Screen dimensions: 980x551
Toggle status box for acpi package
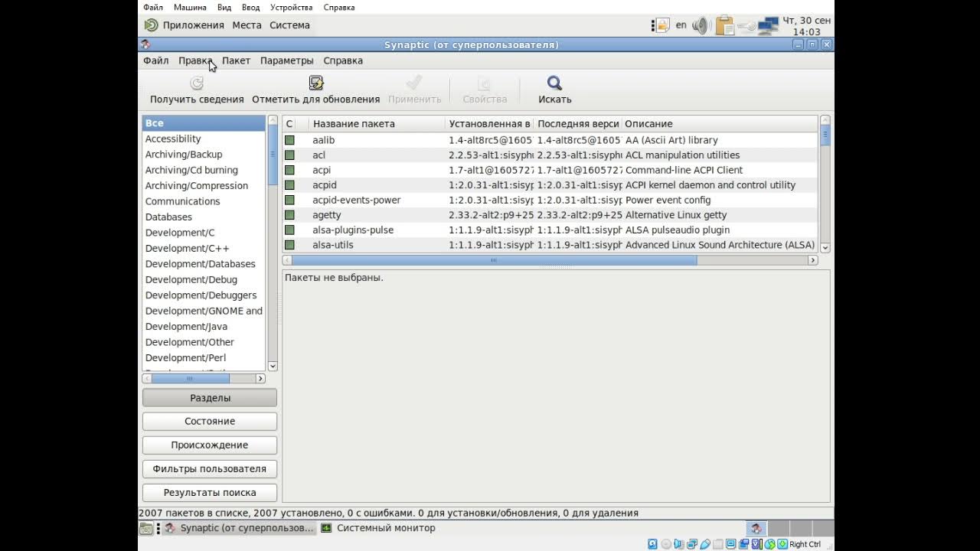(289, 170)
